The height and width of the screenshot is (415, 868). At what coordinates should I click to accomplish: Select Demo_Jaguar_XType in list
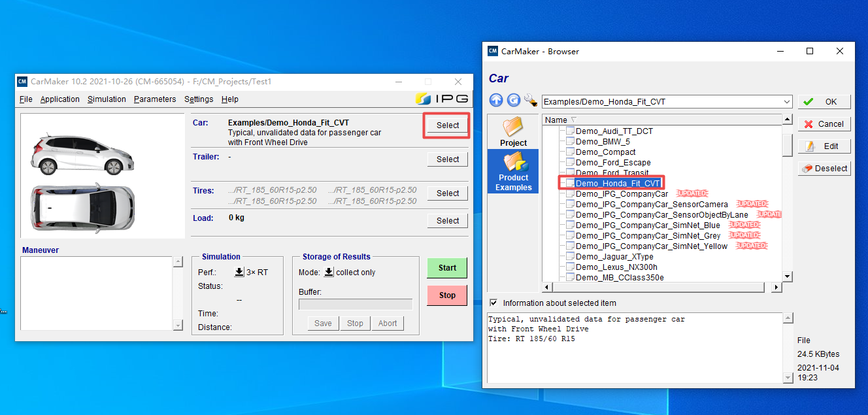click(x=614, y=256)
